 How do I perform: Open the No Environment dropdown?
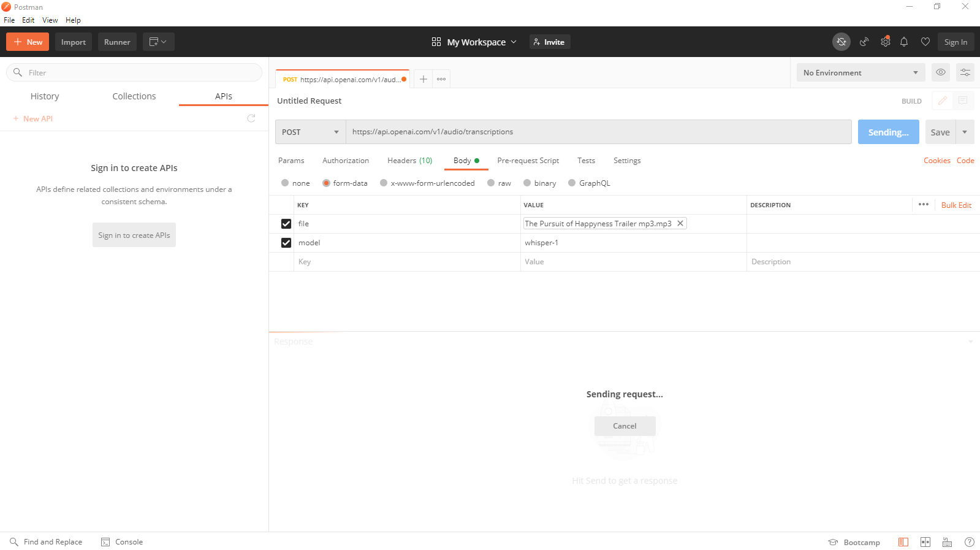coord(861,72)
